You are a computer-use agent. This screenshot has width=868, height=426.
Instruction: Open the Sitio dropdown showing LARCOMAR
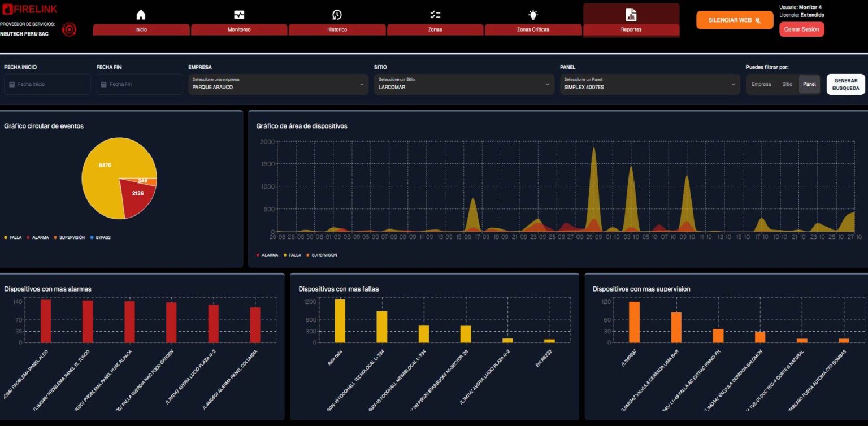click(x=464, y=84)
